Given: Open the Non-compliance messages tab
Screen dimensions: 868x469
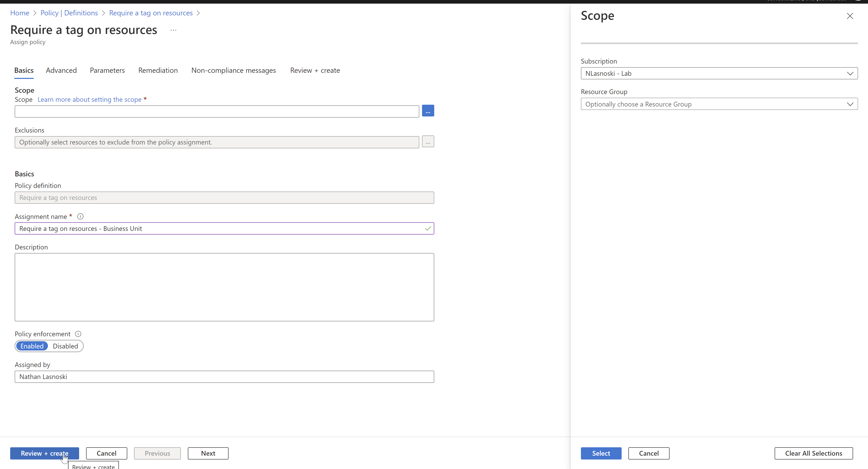Looking at the screenshot, I should [234, 70].
